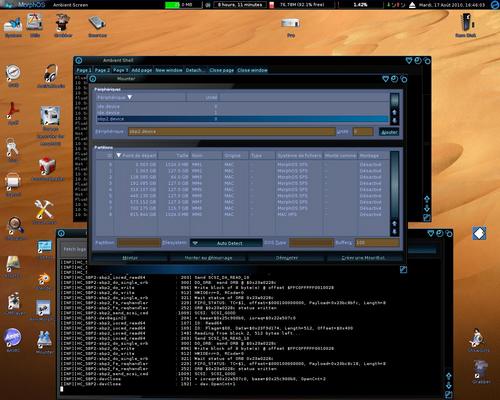Screen dimensions: 500x400
Task: Select the sbp2.device row in devices list
Action: [242, 119]
